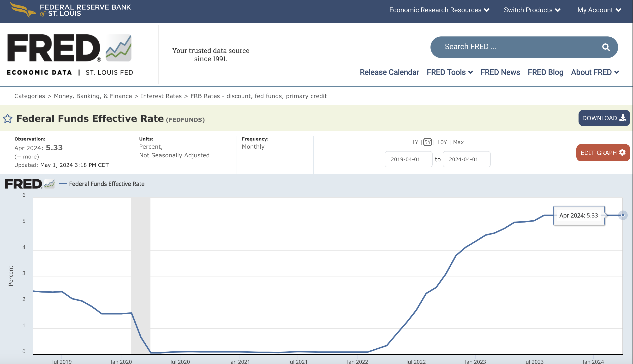Open Interest Rates breadcrumb
Viewport: 633px width, 364px height.
pos(161,96)
